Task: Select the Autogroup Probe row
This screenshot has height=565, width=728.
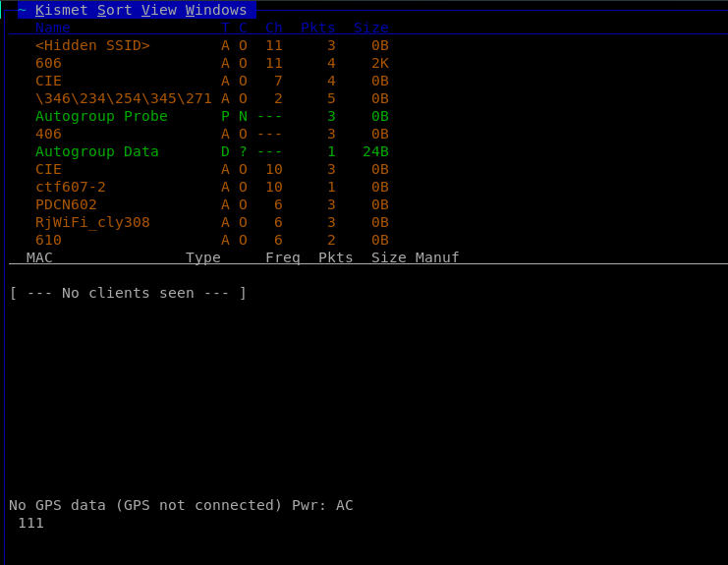Action: pyautogui.click(x=101, y=116)
